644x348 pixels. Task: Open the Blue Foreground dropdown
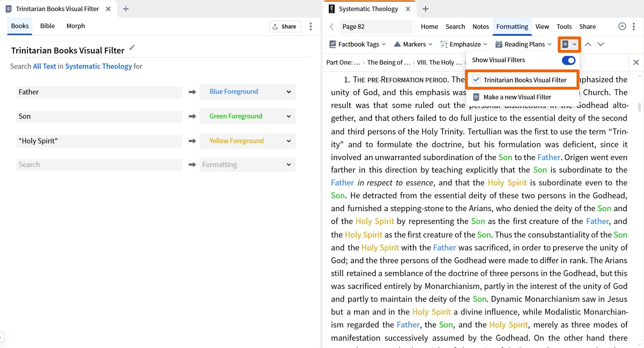247,92
